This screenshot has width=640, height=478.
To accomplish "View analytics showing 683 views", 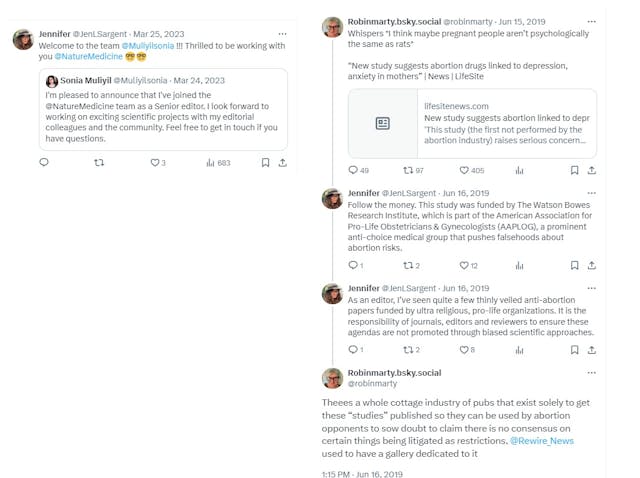I will pyautogui.click(x=218, y=163).
